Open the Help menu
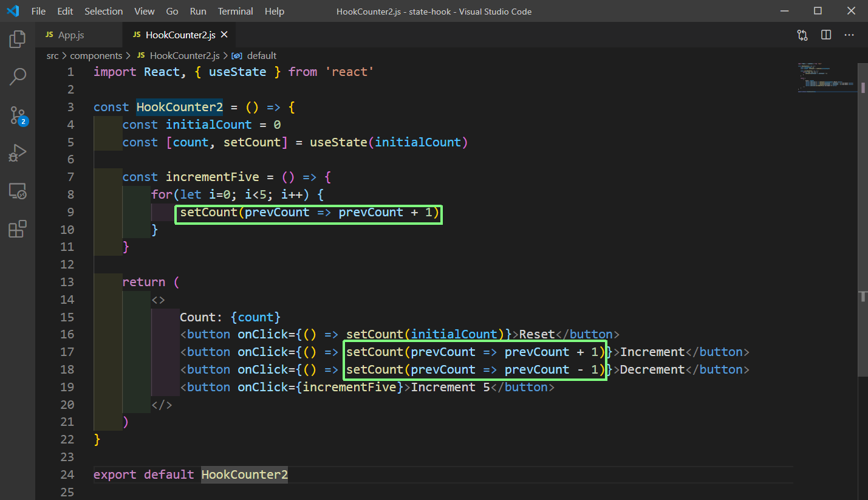 tap(275, 11)
